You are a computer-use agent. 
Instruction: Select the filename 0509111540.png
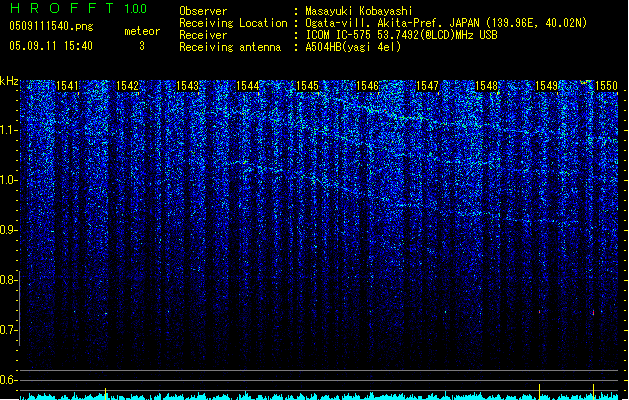51,26
